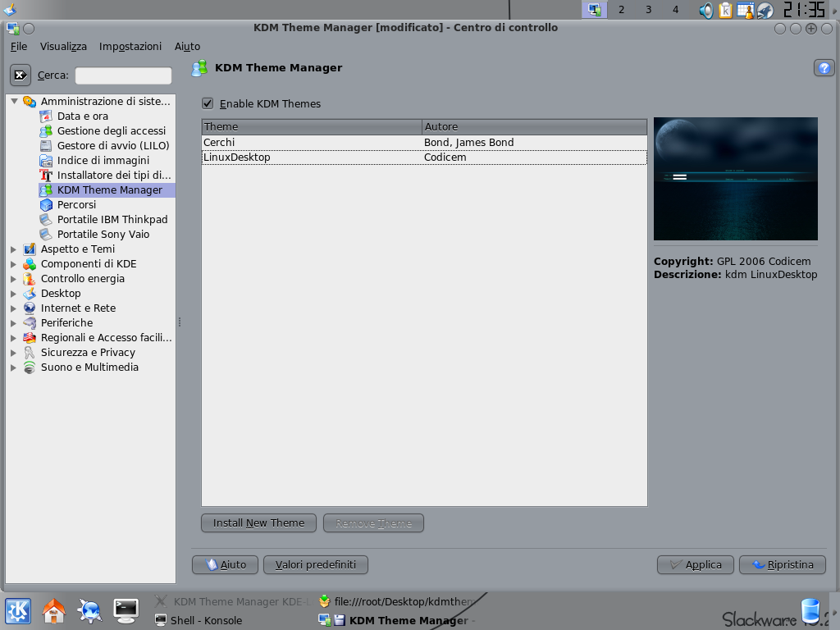Click the Suono e Multimedia icon

[x=30, y=367]
